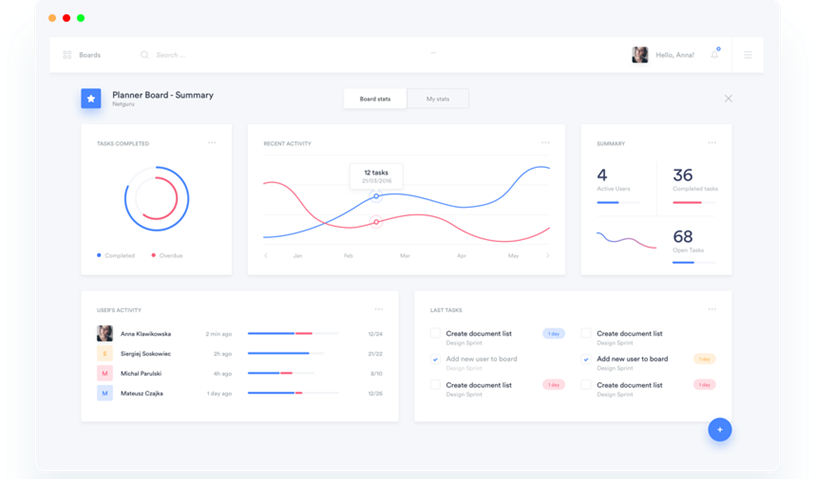Check first Create document list, left column
This screenshot has width=815, height=479.
tap(435, 333)
